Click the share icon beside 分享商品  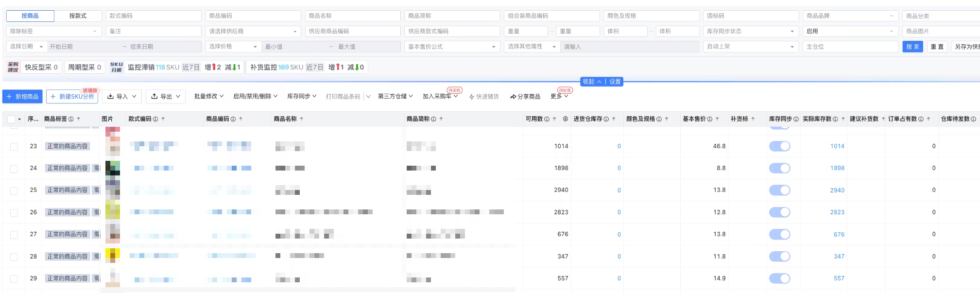coord(513,97)
